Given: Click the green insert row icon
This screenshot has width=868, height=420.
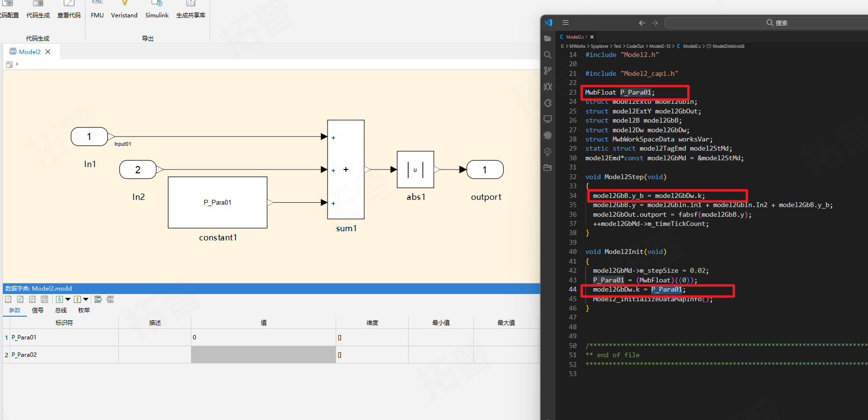Looking at the screenshot, I should (x=98, y=299).
